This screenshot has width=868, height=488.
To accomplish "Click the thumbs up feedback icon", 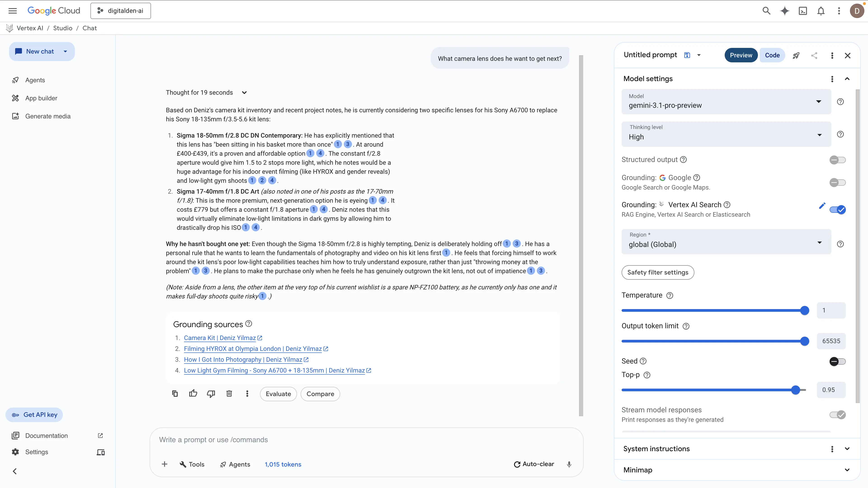I will click(193, 394).
